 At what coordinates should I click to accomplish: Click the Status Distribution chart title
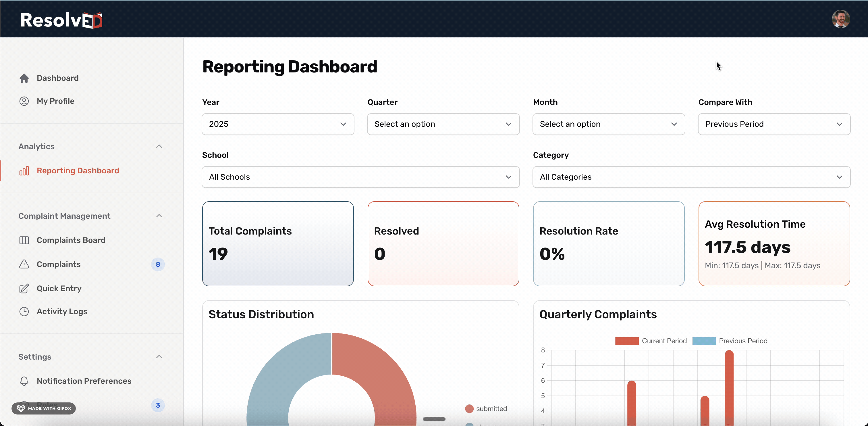(261, 314)
